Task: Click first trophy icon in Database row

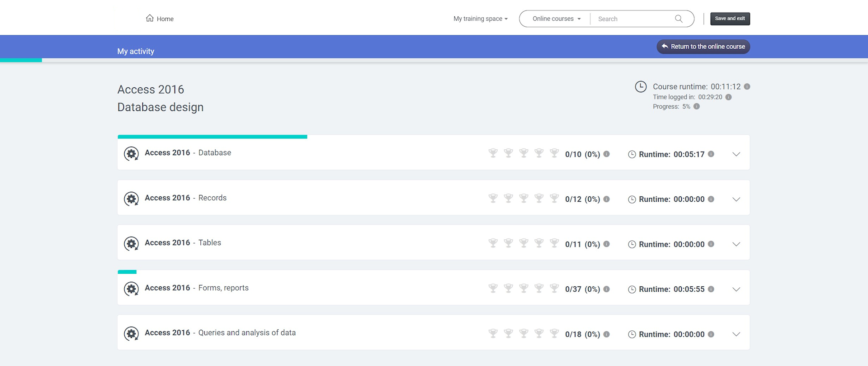Action: [493, 153]
